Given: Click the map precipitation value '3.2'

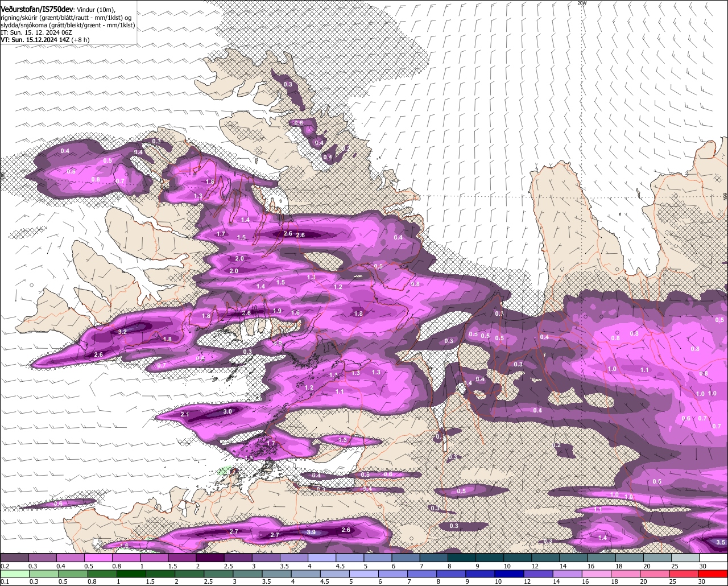Looking at the screenshot, I should 122,332.
